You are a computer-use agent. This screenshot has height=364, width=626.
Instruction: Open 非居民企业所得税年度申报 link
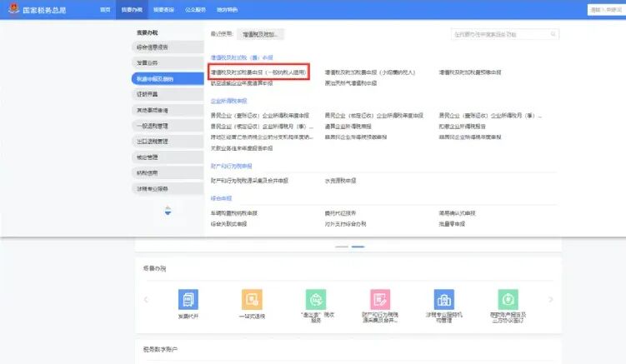pyautogui.click(x=470, y=137)
